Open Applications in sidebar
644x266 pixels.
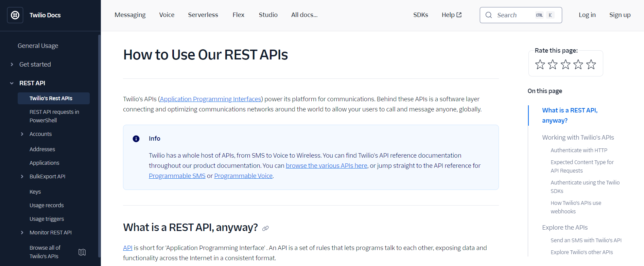[x=45, y=163]
